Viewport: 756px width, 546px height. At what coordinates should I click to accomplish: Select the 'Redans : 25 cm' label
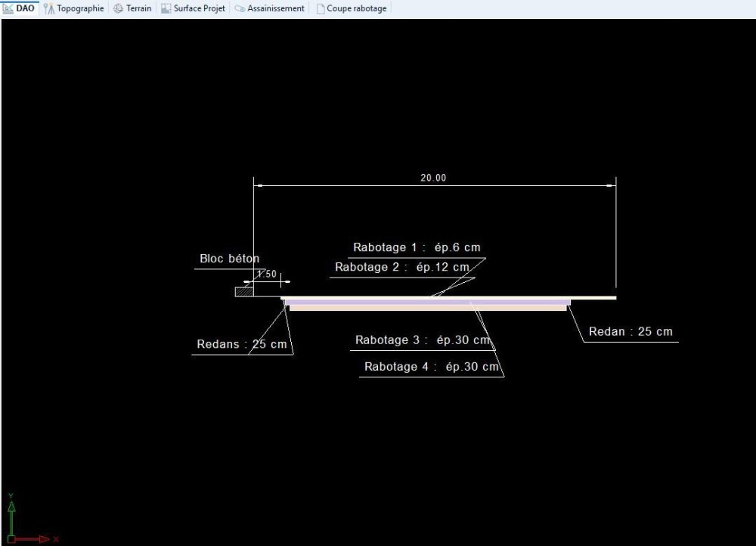242,344
